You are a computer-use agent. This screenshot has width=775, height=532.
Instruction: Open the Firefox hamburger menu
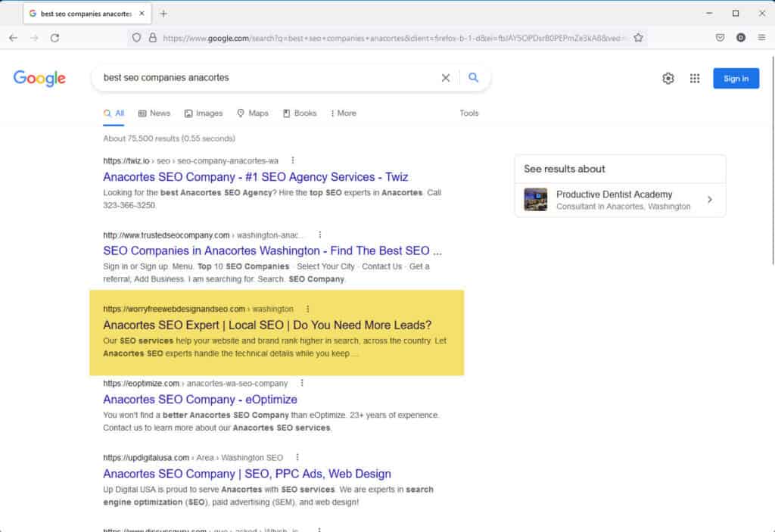[761, 38]
